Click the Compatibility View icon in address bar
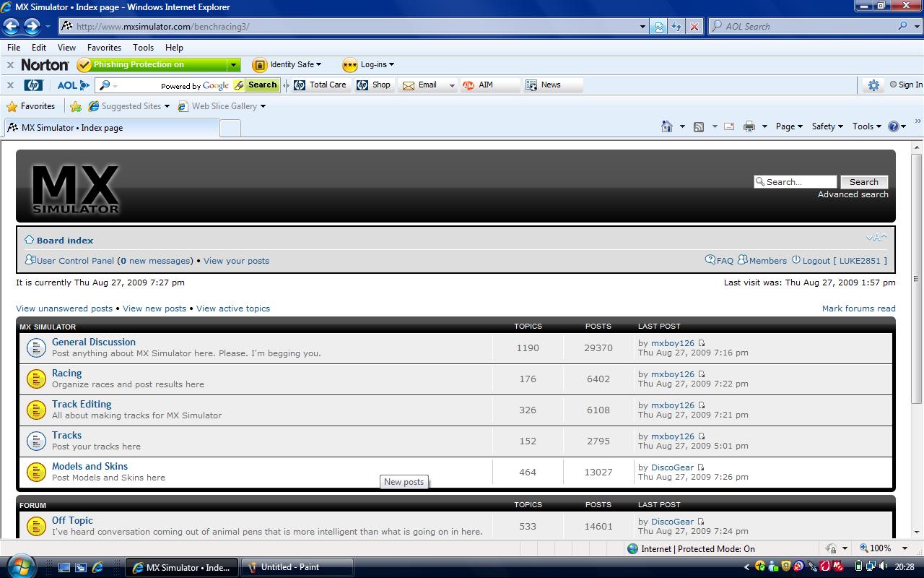This screenshot has height=578, width=924. coord(658,27)
